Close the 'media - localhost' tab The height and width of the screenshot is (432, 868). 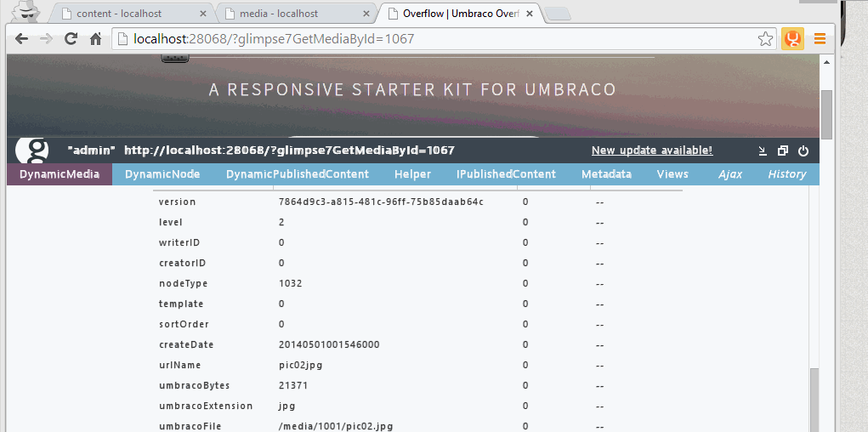pos(366,14)
